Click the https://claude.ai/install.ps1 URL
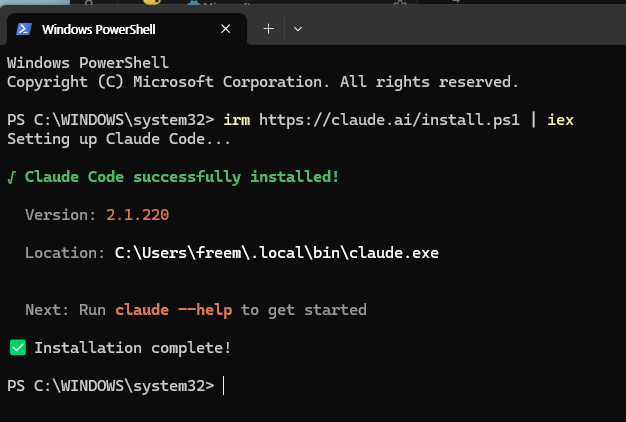The width and height of the screenshot is (626, 422). pos(389,120)
